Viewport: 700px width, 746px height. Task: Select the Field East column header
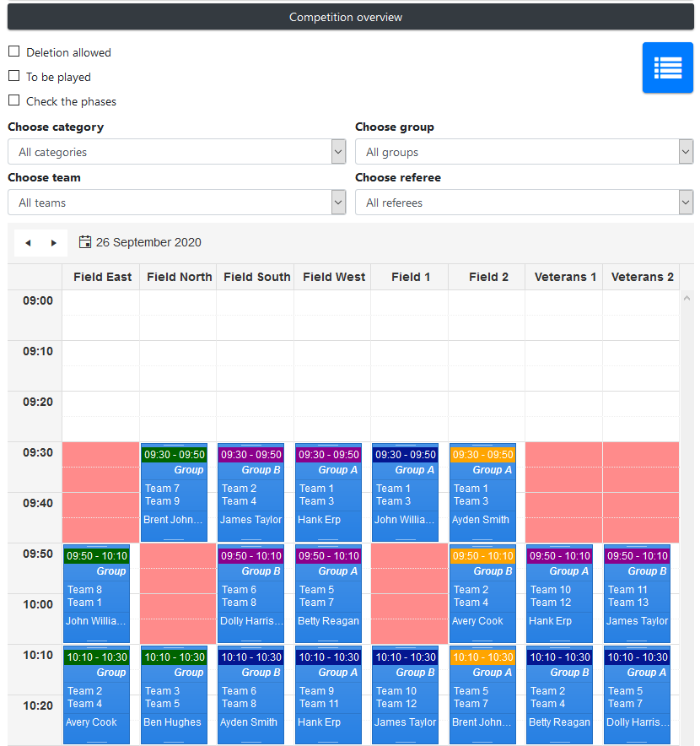[102, 277]
